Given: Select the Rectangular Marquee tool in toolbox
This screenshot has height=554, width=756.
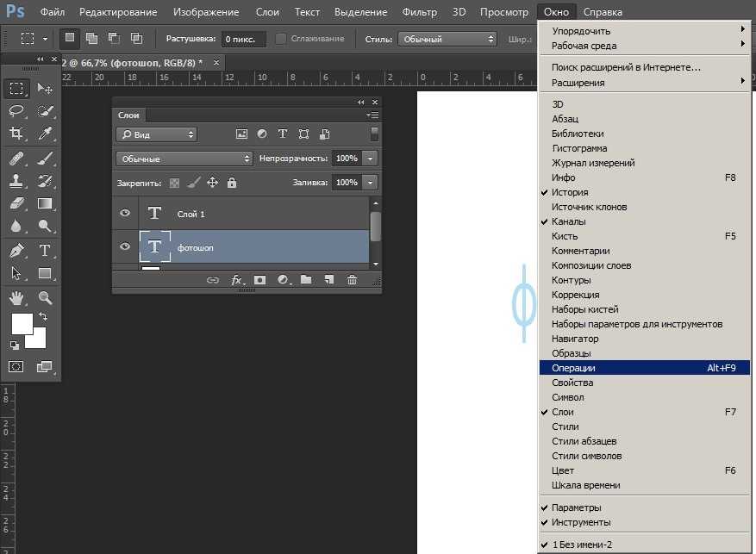Looking at the screenshot, I should coord(16,88).
